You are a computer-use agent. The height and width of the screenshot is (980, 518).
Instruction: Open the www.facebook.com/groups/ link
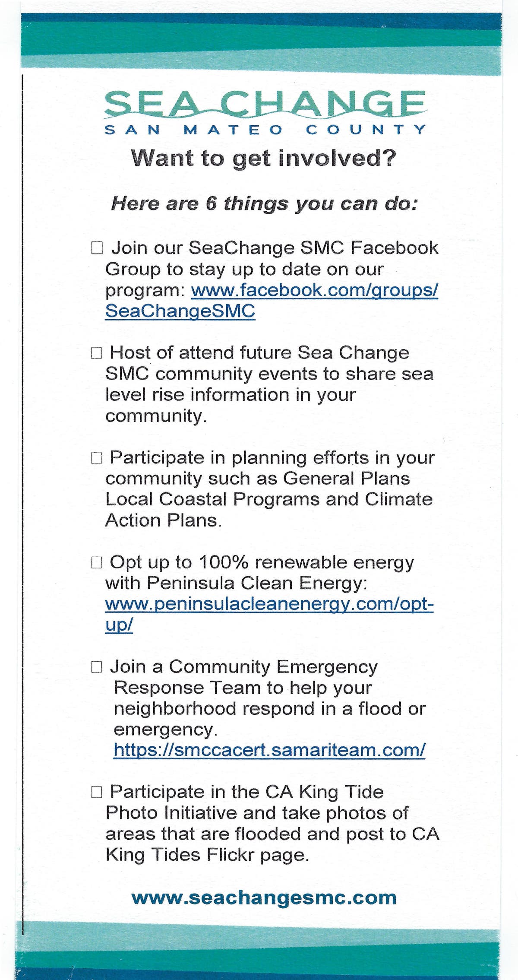(314, 290)
